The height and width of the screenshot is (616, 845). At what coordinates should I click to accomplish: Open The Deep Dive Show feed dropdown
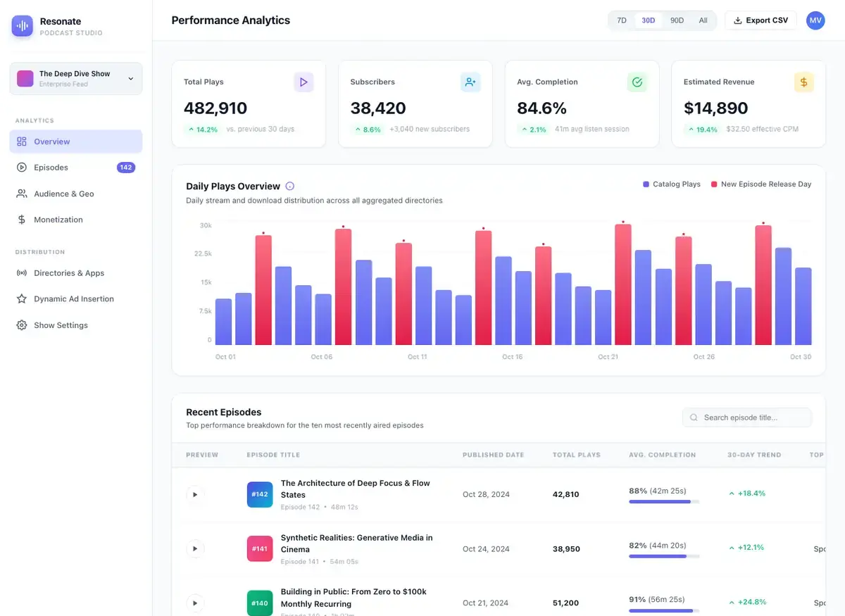point(76,78)
